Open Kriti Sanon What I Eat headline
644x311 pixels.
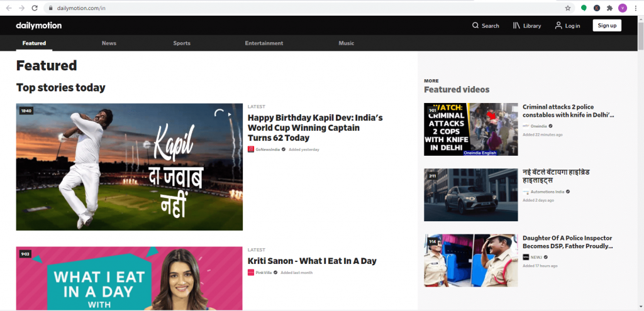(x=312, y=261)
